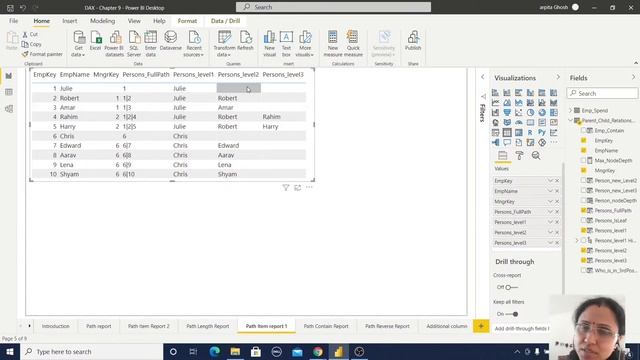Image resolution: width=640 pixels, height=360 pixels.
Task: Click the more visuals ellipsis in Visualizations
Action: click(x=553, y=142)
